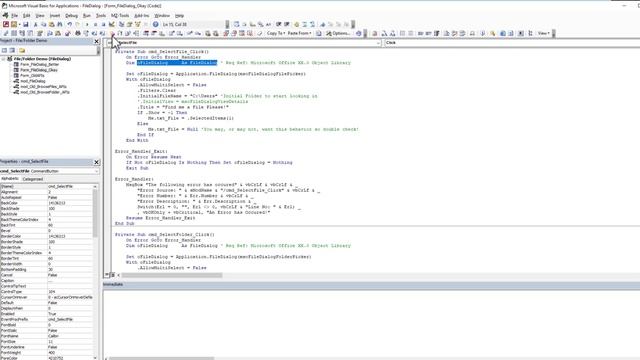The height and width of the screenshot is (360, 640).
Task: Open the Object Browser toolbar icon
Action: coord(138,24)
